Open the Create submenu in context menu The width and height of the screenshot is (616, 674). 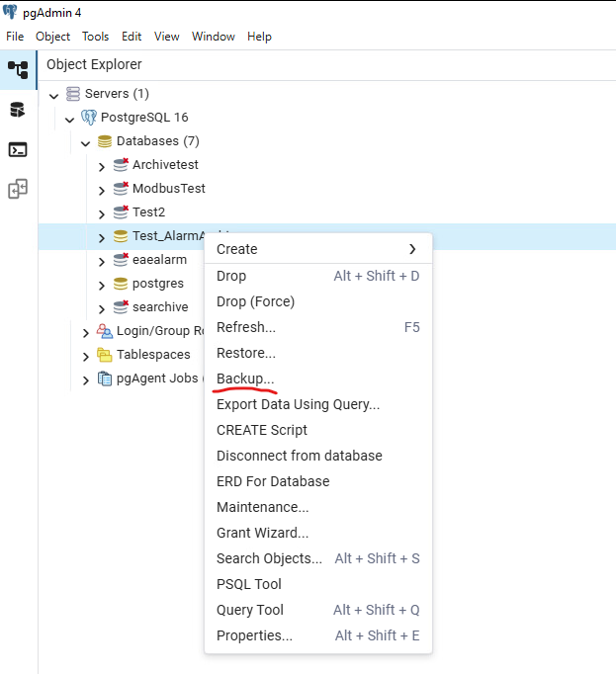(x=318, y=249)
